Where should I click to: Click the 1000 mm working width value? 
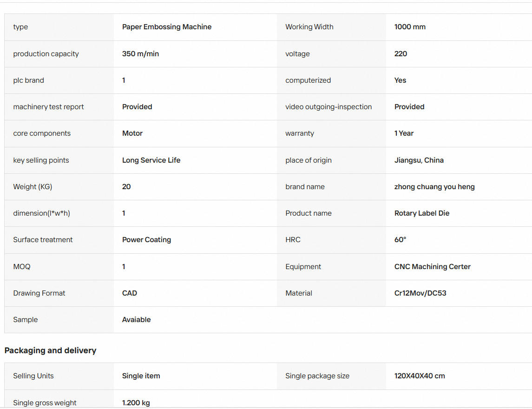(x=410, y=27)
